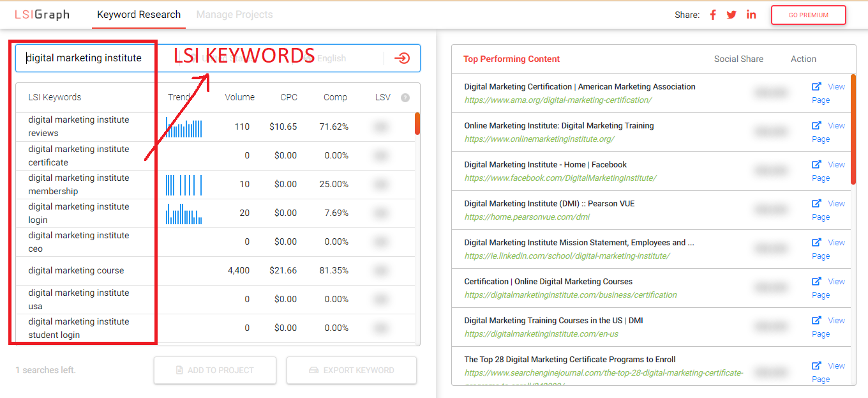The width and height of the screenshot is (868, 398).
Task: Open external link icon for Top 28 Programs
Action: tap(816, 365)
